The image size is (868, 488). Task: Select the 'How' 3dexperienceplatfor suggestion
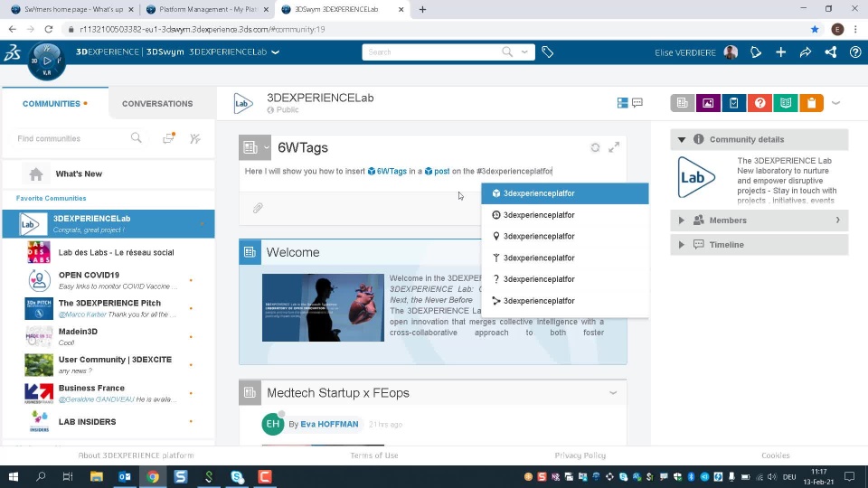(x=564, y=301)
